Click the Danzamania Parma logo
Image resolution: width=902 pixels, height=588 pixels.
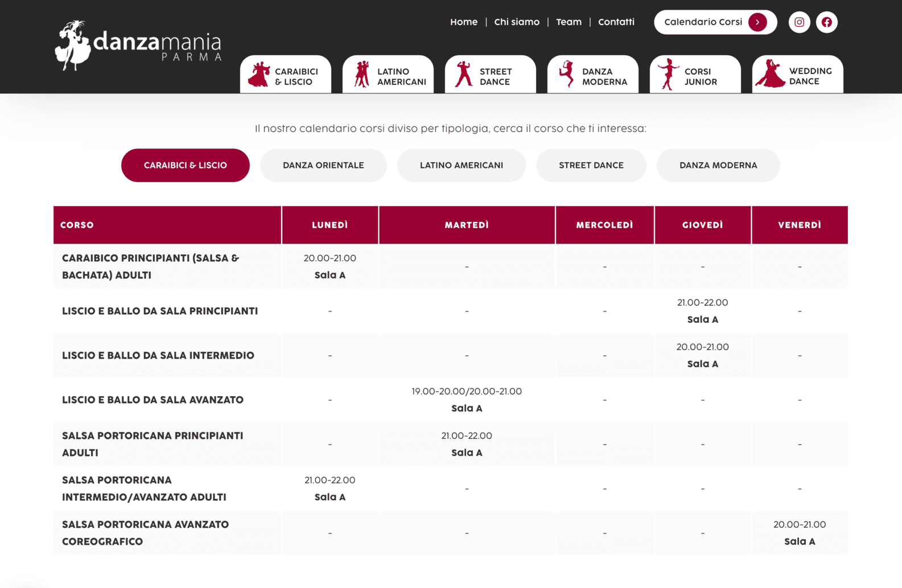pyautogui.click(x=138, y=46)
